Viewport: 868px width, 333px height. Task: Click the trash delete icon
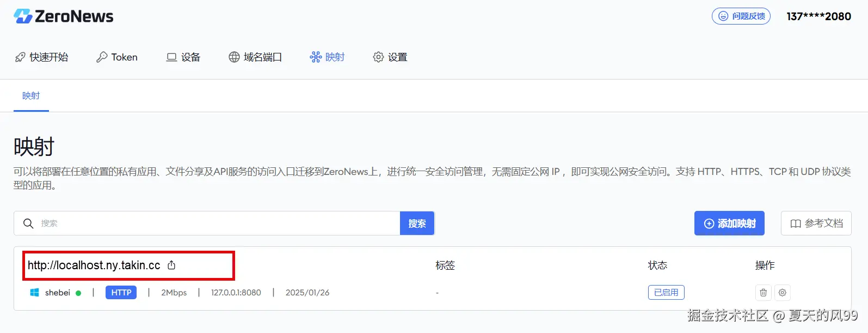coord(764,293)
